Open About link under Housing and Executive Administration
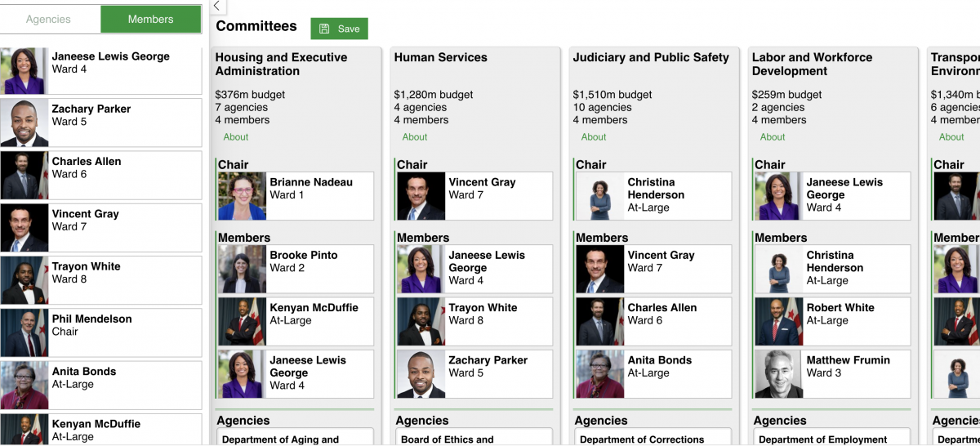 point(236,137)
